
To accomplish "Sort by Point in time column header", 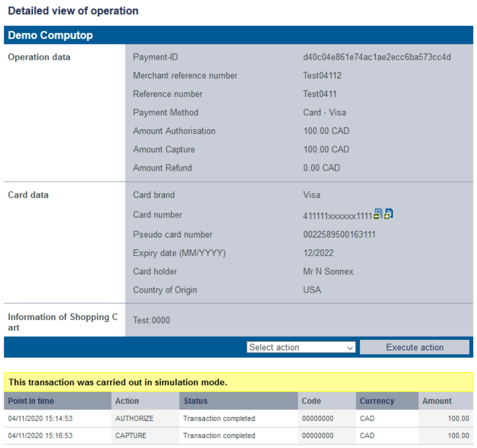I will (x=31, y=401).
